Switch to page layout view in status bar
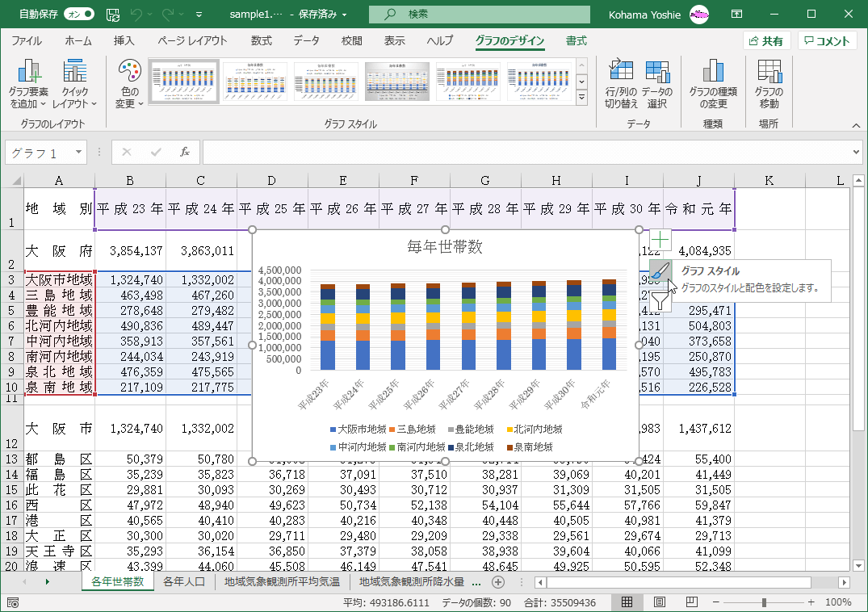Screen dimensions: 868x612 [x=659, y=602]
